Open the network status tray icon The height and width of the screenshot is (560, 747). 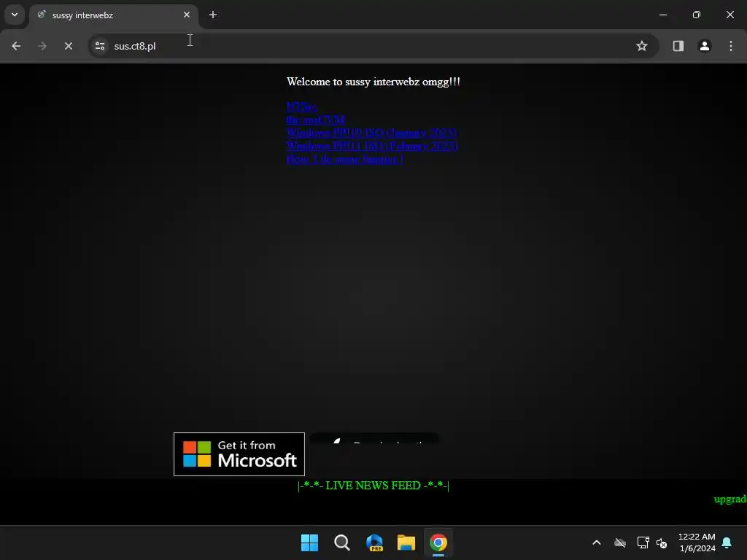point(643,542)
